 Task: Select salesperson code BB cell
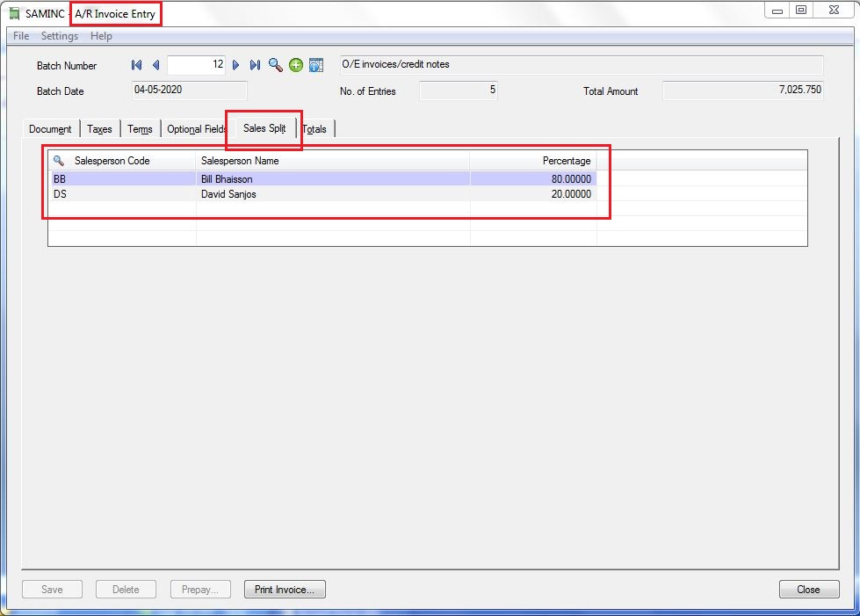click(x=123, y=178)
